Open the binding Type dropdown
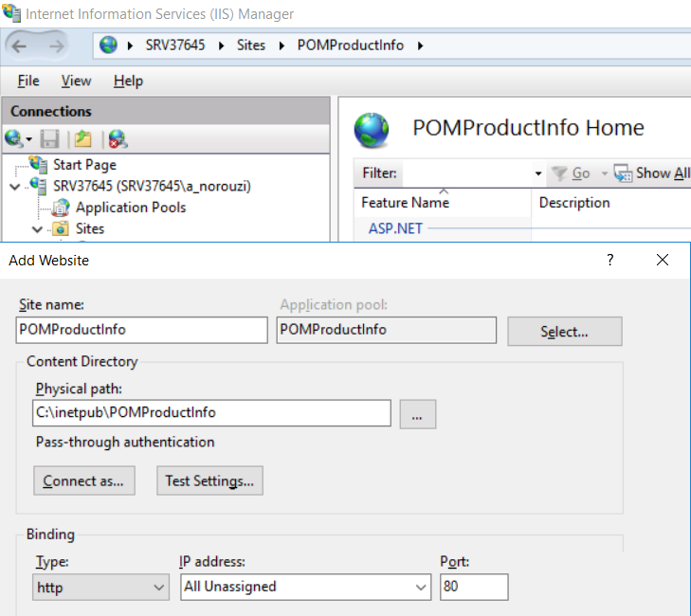Image resolution: width=691 pixels, height=616 pixels. 159,588
